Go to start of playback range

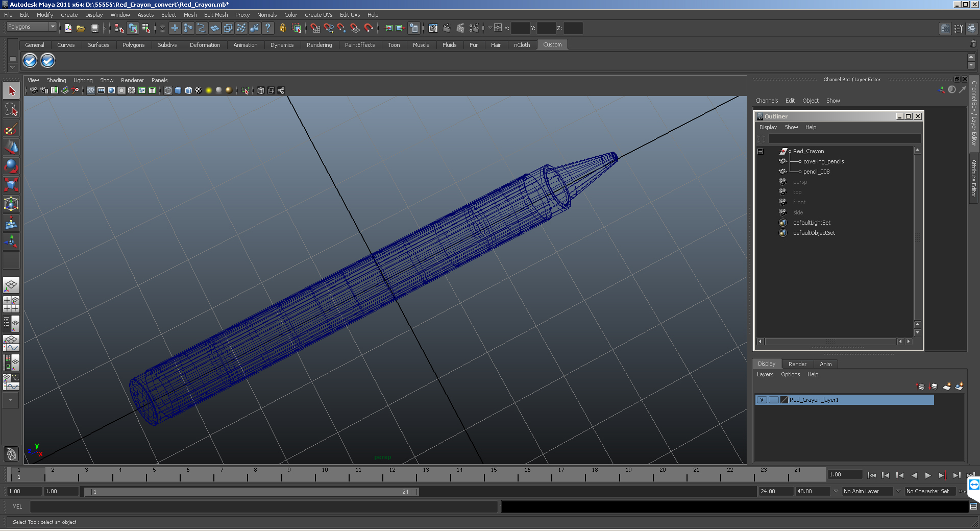pyautogui.click(x=872, y=475)
